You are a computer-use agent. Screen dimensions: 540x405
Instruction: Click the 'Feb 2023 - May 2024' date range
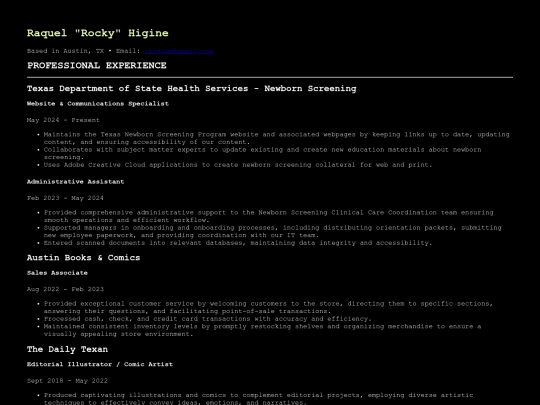[65, 198]
